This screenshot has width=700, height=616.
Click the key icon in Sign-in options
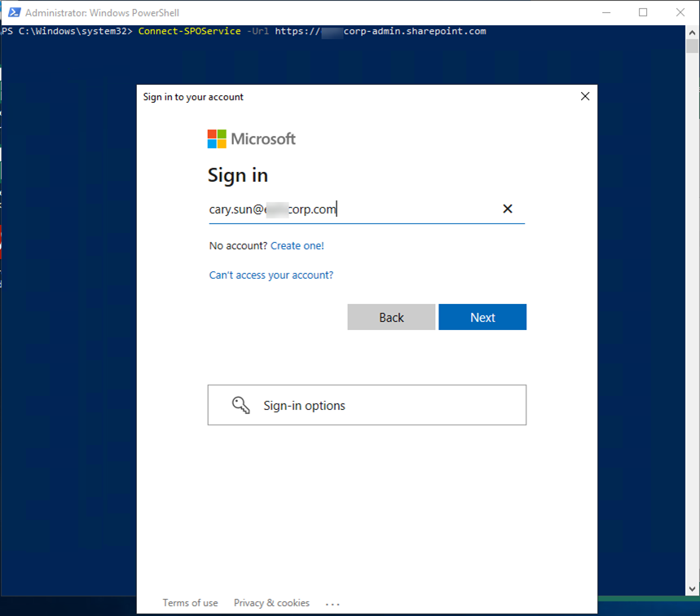(240, 405)
